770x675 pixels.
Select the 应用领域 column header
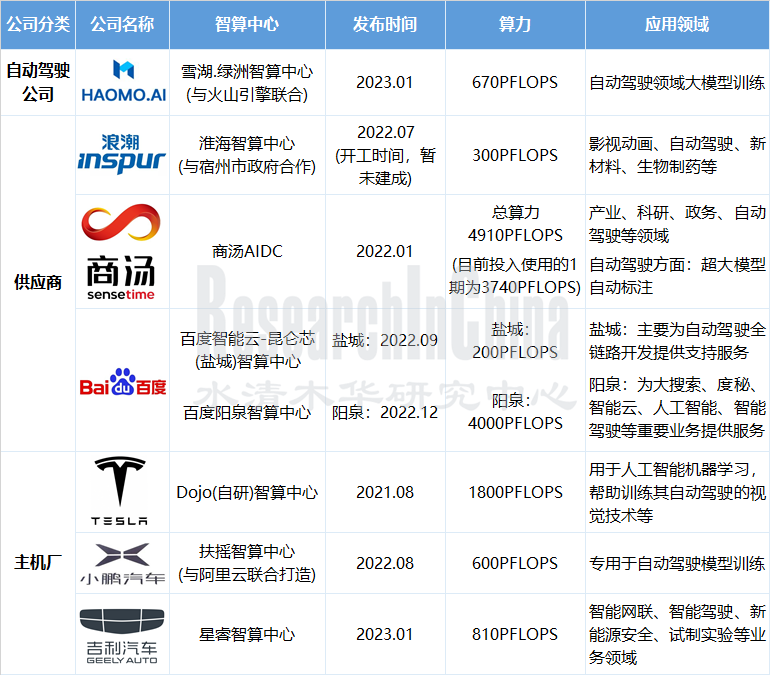[x=677, y=25]
